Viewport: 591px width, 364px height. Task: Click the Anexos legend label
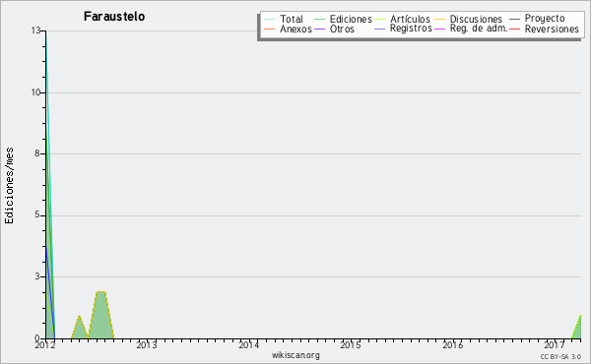[x=295, y=29]
